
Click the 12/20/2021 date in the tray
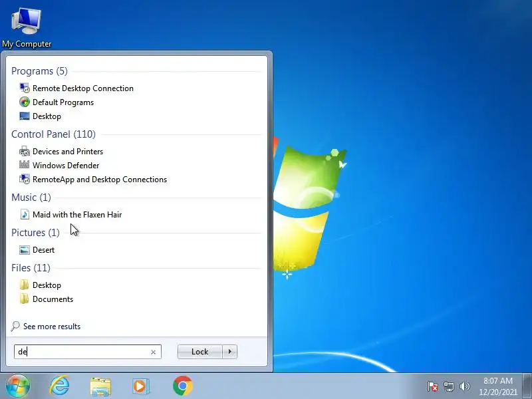[497, 392]
